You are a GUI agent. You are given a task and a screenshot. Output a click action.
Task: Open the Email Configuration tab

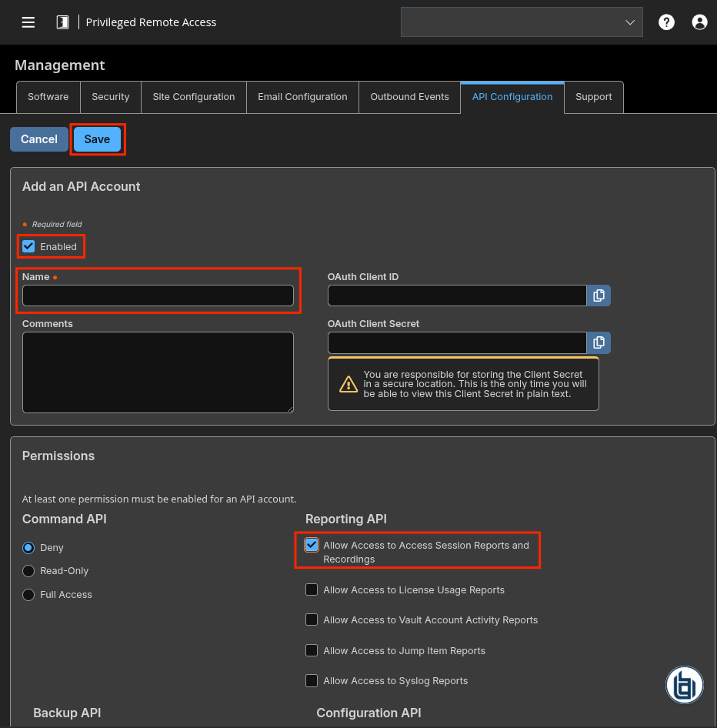coord(302,97)
